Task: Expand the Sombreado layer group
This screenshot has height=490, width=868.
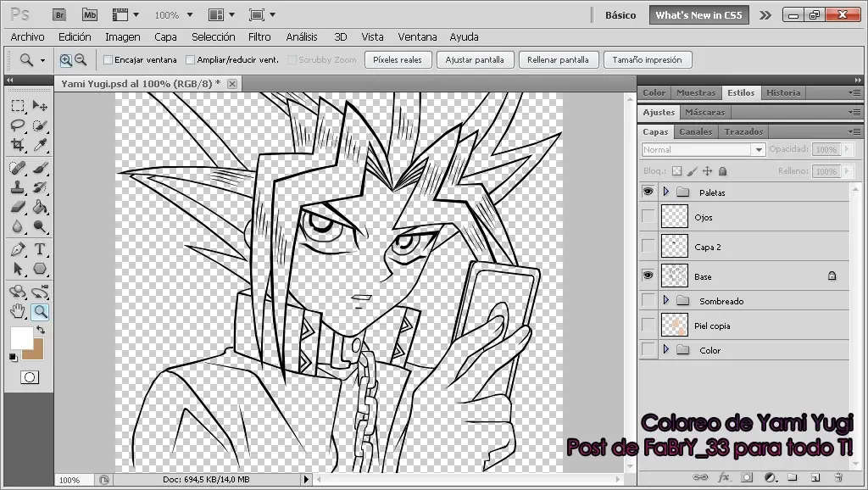Action: pyautogui.click(x=665, y=301)
